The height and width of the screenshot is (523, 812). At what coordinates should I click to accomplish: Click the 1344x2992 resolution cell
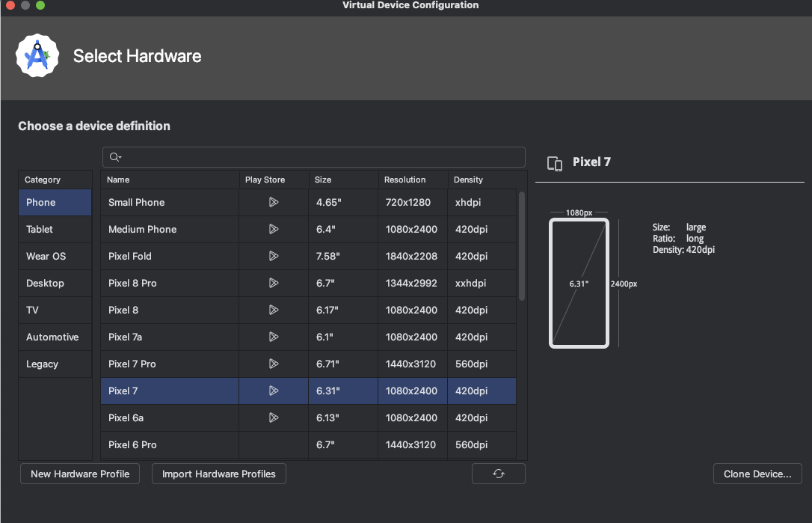point(413,283)
